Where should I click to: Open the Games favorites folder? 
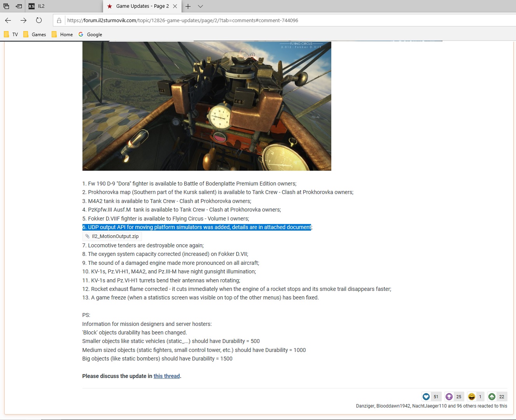click(x=35, y=35)
